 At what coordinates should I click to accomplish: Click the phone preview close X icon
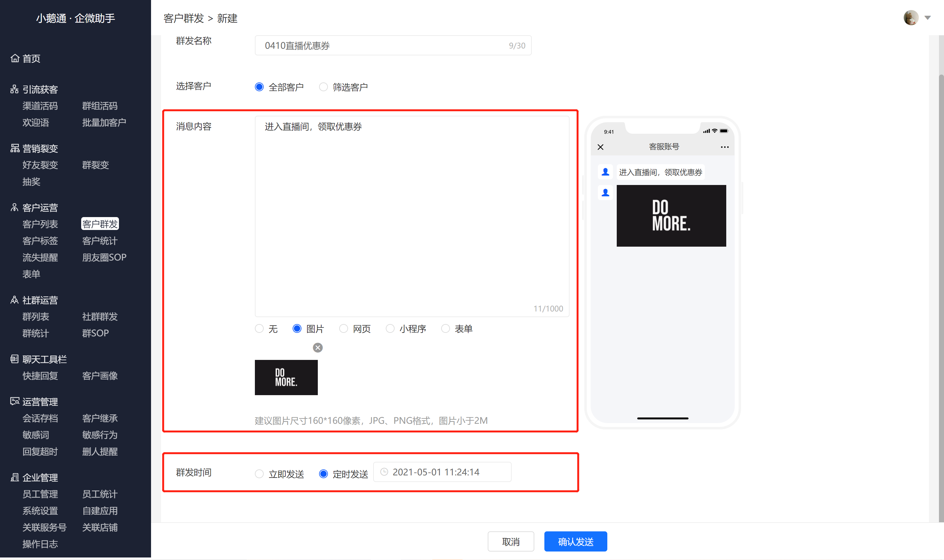click(x=600, y=147)
